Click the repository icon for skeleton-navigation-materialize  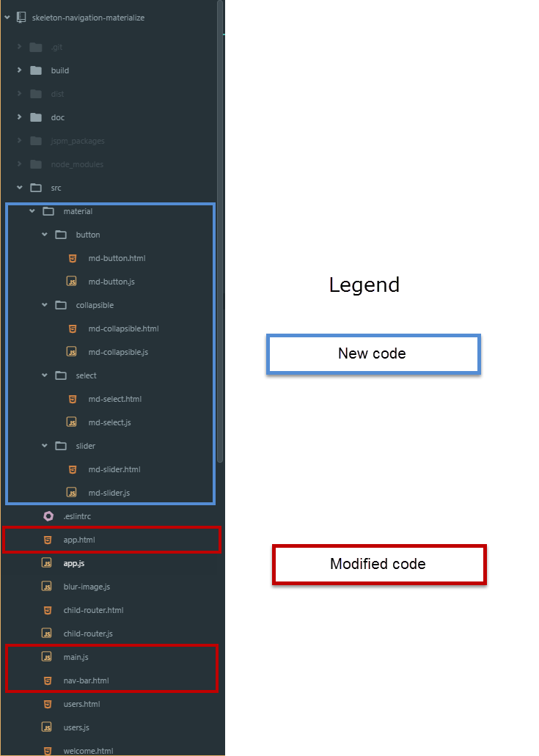21,18
